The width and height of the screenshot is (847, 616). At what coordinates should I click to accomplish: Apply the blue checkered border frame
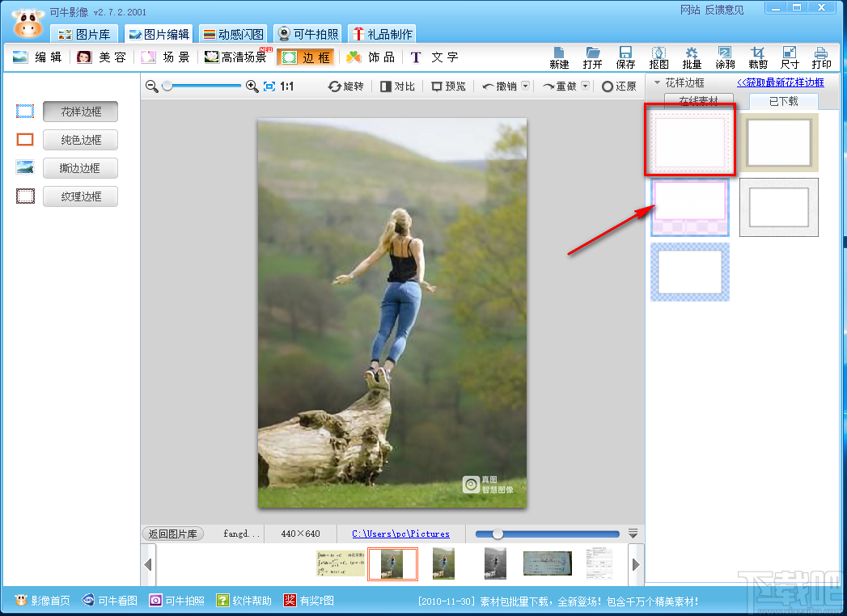point(690,272)
